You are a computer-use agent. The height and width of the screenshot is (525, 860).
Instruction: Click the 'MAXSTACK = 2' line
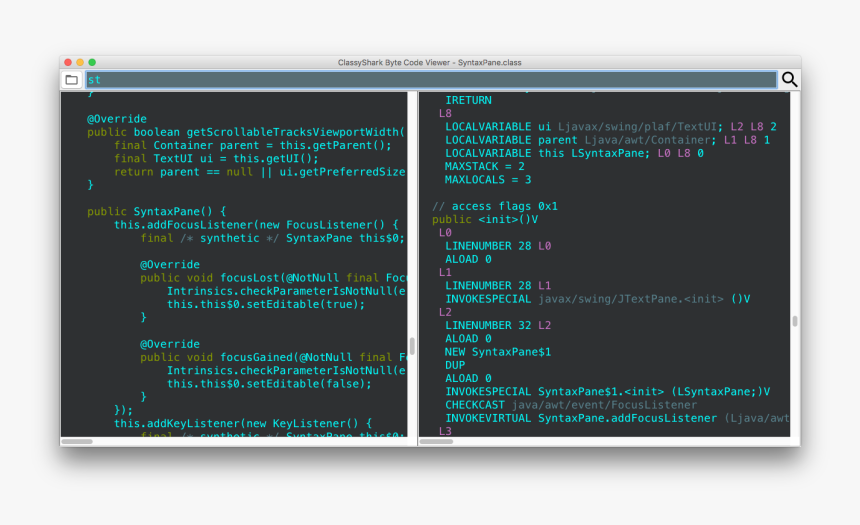tap(484, 166)
